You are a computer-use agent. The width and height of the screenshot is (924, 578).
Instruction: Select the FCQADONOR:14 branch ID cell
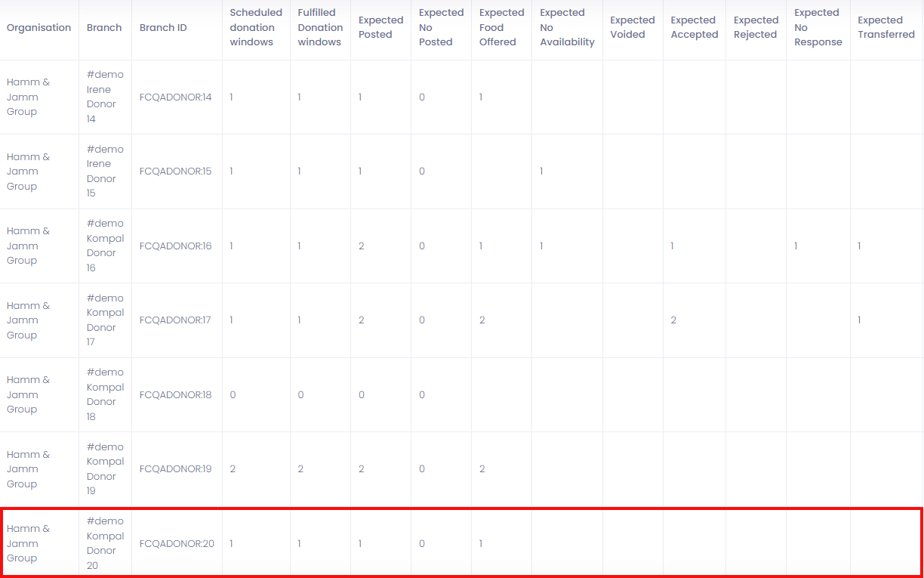click(176, 97)
